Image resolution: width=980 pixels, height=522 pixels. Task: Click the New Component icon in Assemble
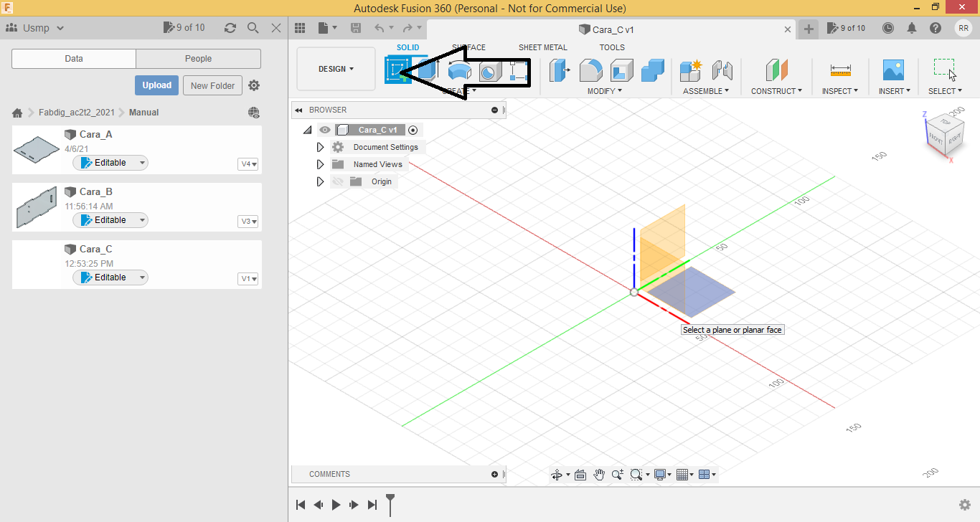pyautogui.click(x=691, y=70)
